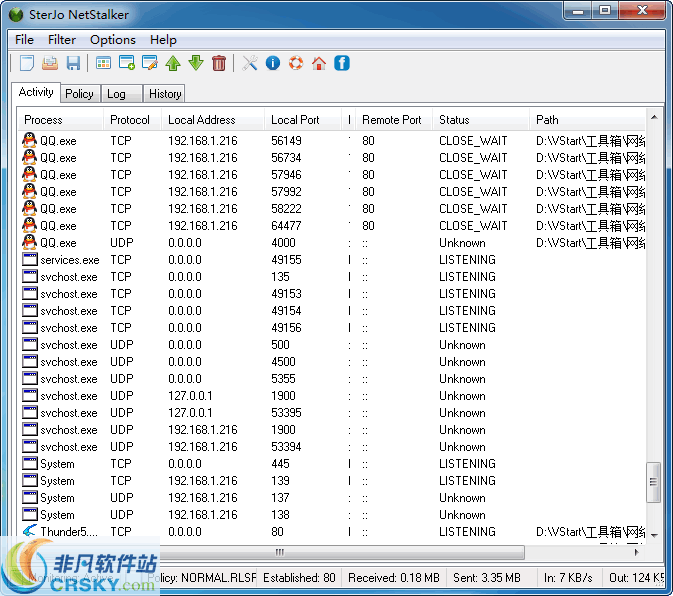This screenshot has width=673, height=596.
Task: Open the File menu
Action: [x=24, y=40]
